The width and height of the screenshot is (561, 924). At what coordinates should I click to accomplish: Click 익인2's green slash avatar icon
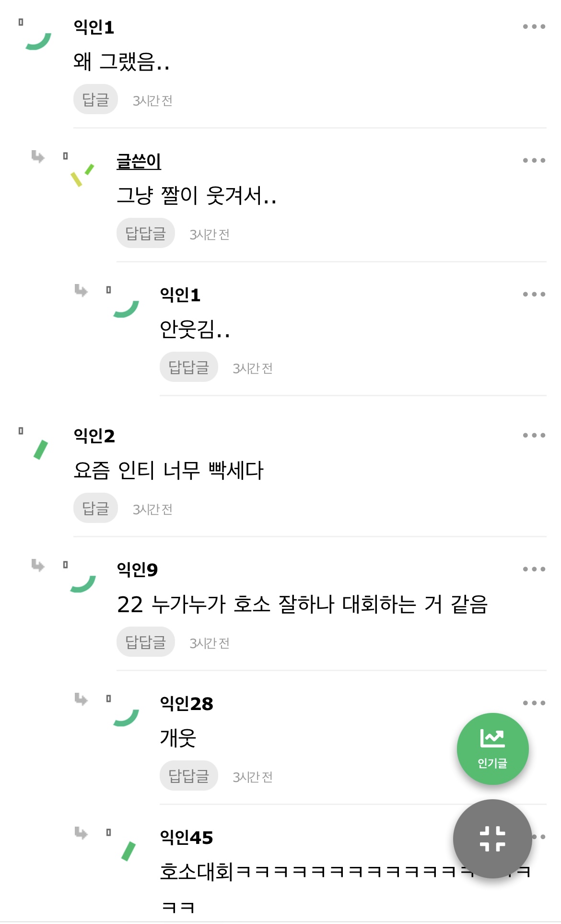coord(41,450)
